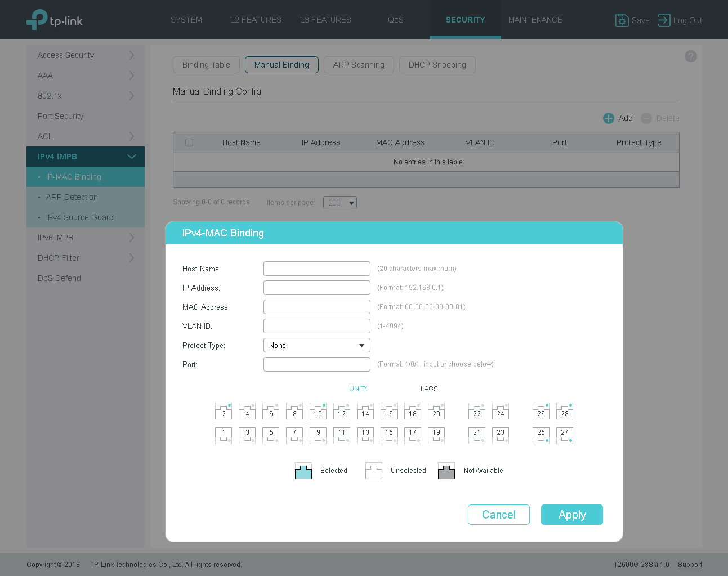Select SFP port 27
The height and width of the screenshot is (576, 728).
565,435
